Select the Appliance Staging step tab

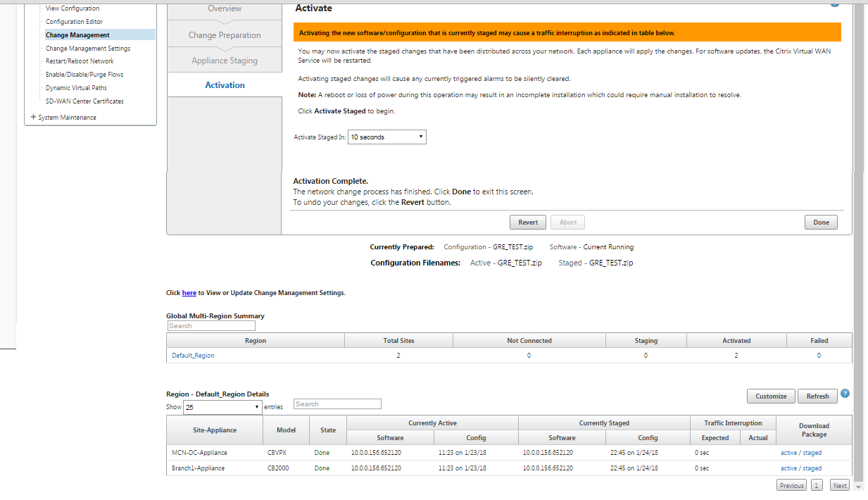point(225,61)
